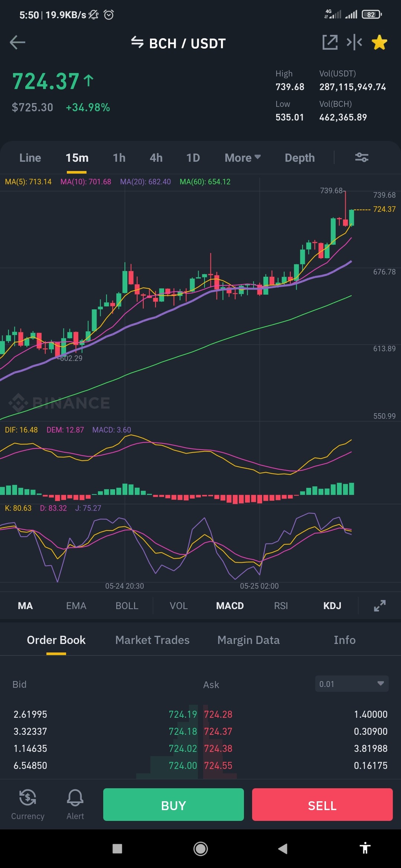The height and width of the screenshot is (868, 401).
Task: Expand the More timeframes dropdown
Action: [x=242, y=158]
